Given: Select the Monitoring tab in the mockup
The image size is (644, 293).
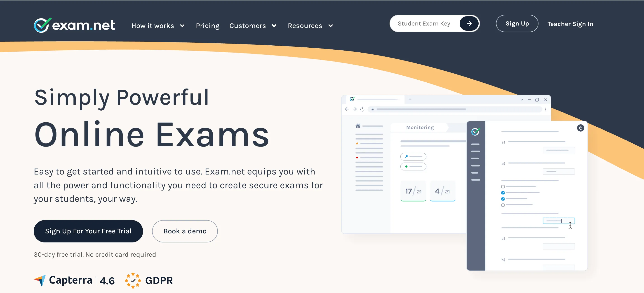Looking at the screenshot, I should pyautogui.click(x=420, y=127).
